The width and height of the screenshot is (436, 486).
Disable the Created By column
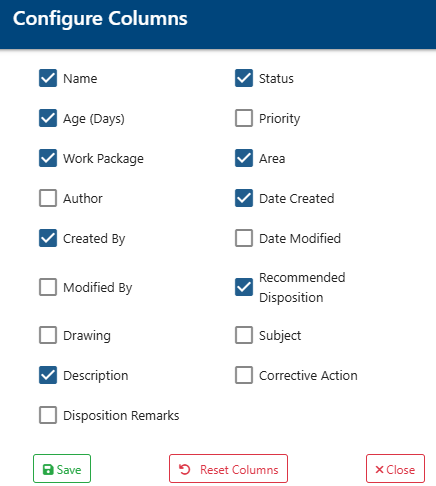coord(48,238)
